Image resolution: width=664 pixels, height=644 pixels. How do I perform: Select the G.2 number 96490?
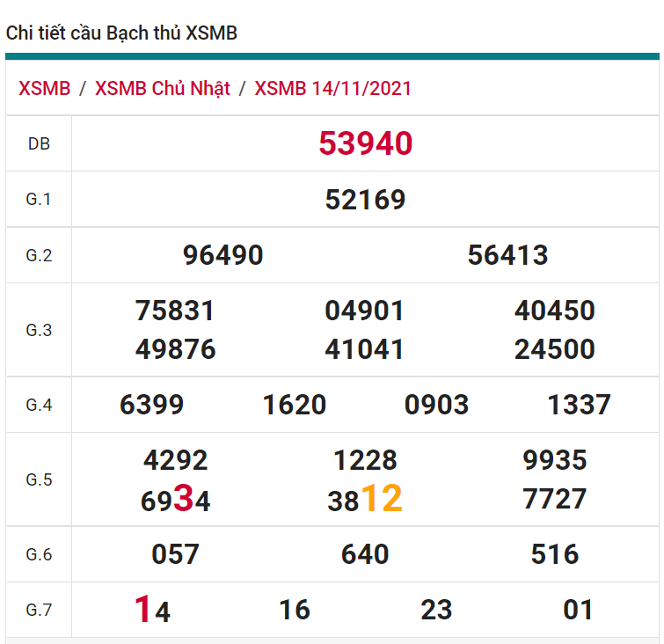coord(223,255)
